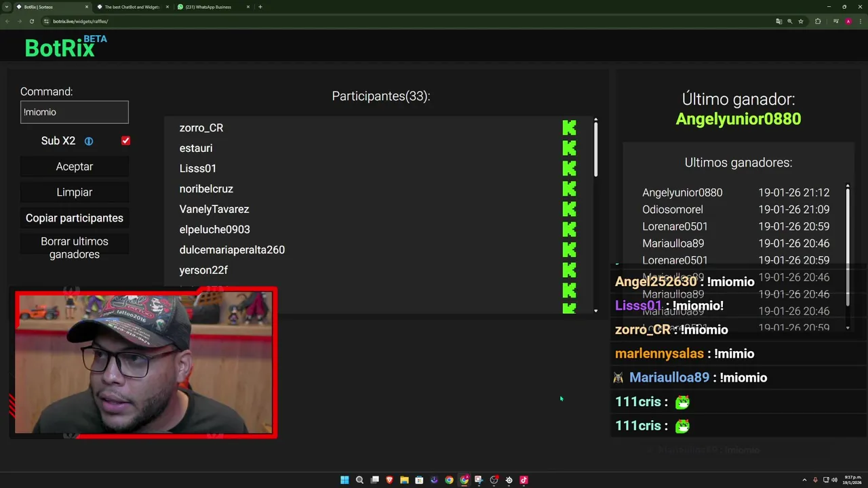Click participant list scroll-up arrow
Image resolution: width=868 pixels, height=488 pixels.
(595, 121)
